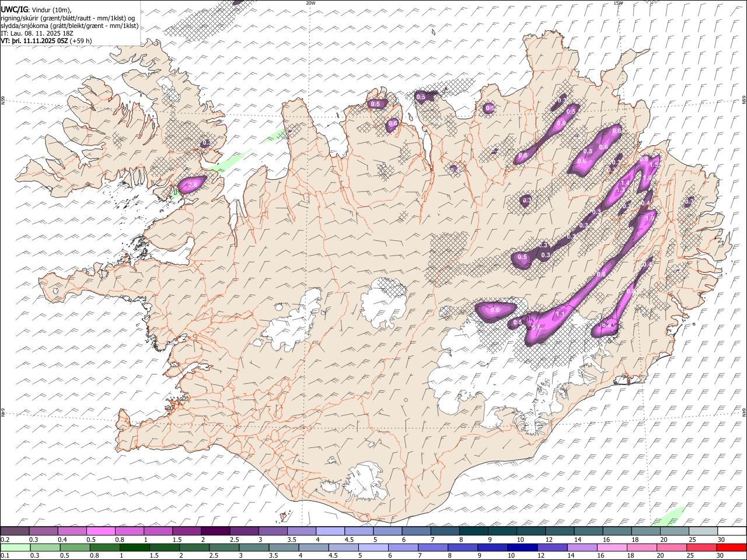Select the pale grey swatch labeled 25
The width and height of the screenshot is (747, 560).
tap(703, 531)
